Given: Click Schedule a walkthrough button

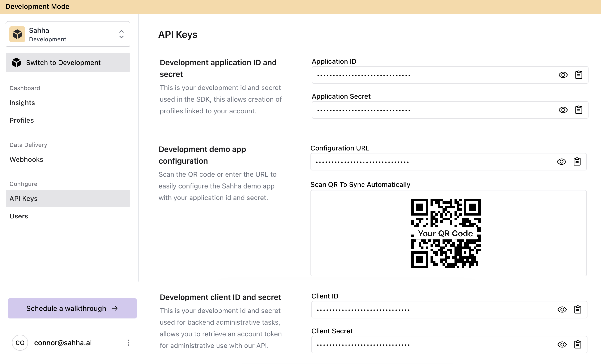Looking at the screenshot, I should pyautogui.click(x=72, y=308).
